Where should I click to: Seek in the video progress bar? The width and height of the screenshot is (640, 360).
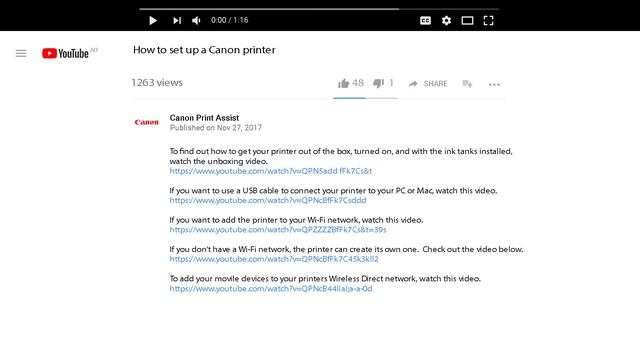click(x=319, y=9)
